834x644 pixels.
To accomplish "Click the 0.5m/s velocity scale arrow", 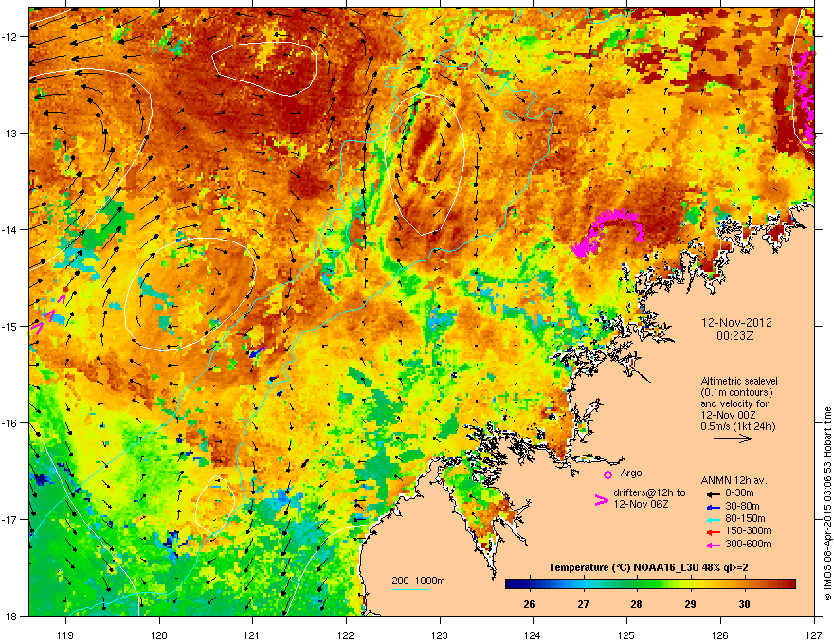I will tap(733, 438).
